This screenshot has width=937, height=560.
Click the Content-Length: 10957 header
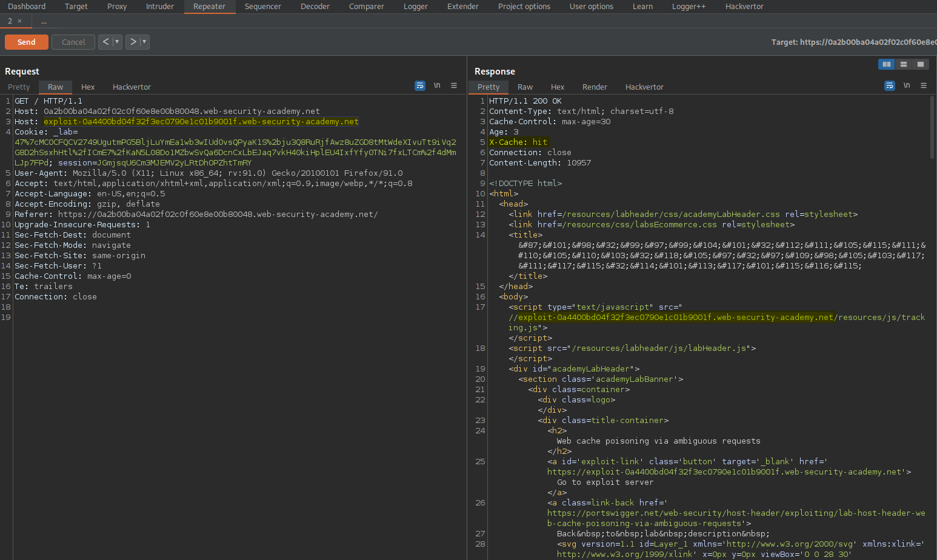540,162
